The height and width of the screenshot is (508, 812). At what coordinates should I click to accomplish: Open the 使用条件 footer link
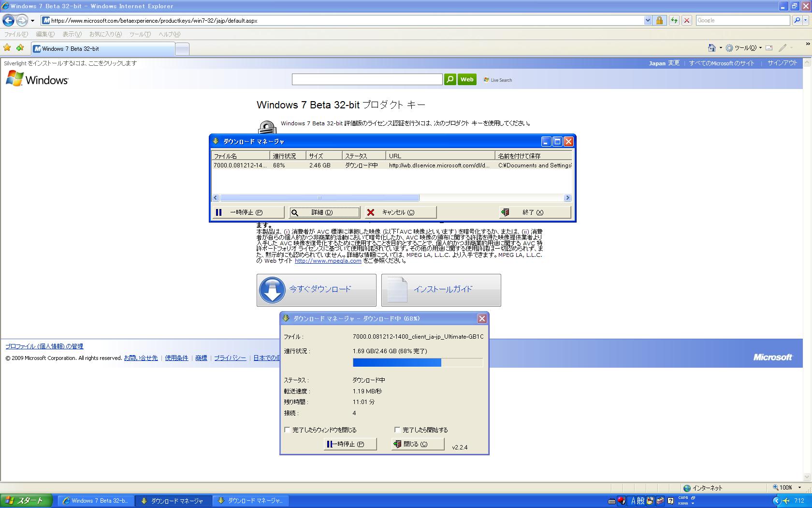(176, 358)
